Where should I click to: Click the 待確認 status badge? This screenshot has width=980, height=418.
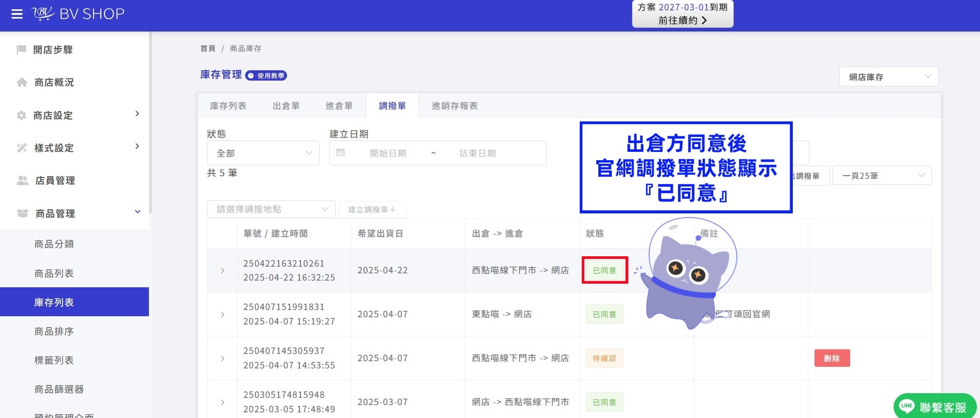[605, 358]
